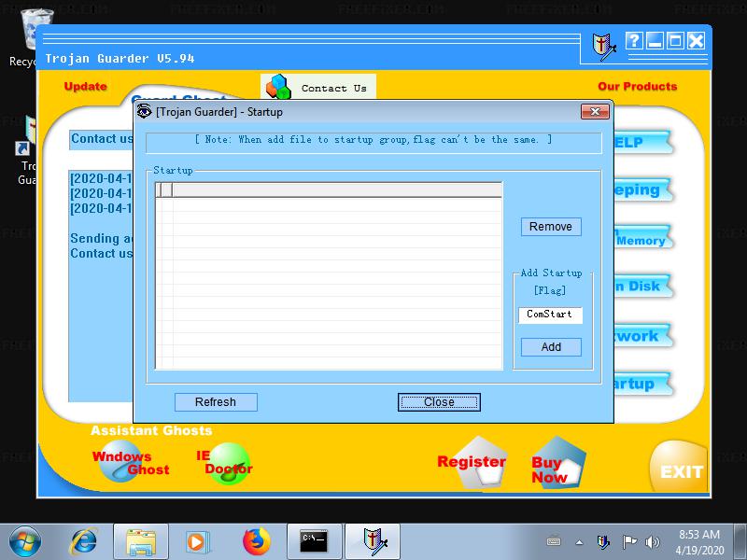
Task: Open the Memory tab on right side
Action: pyautogui.click(x=643, y=238)
